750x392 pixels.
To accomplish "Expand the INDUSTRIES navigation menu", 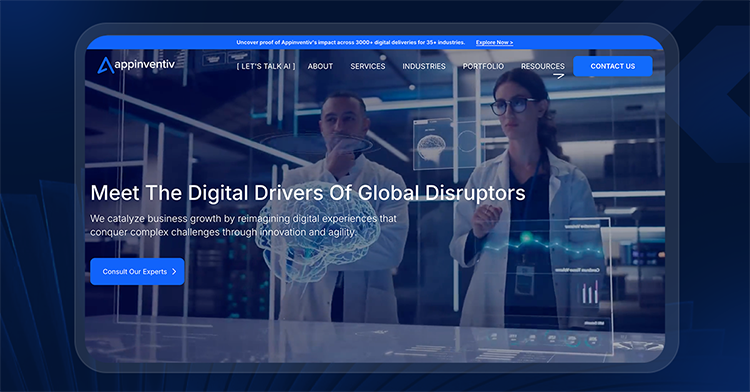I will tap(424, 66).
